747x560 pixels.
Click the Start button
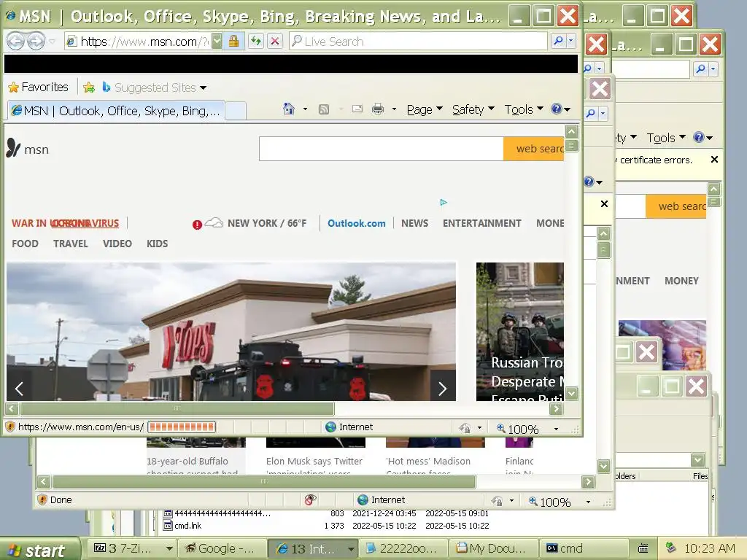point(39,550)
